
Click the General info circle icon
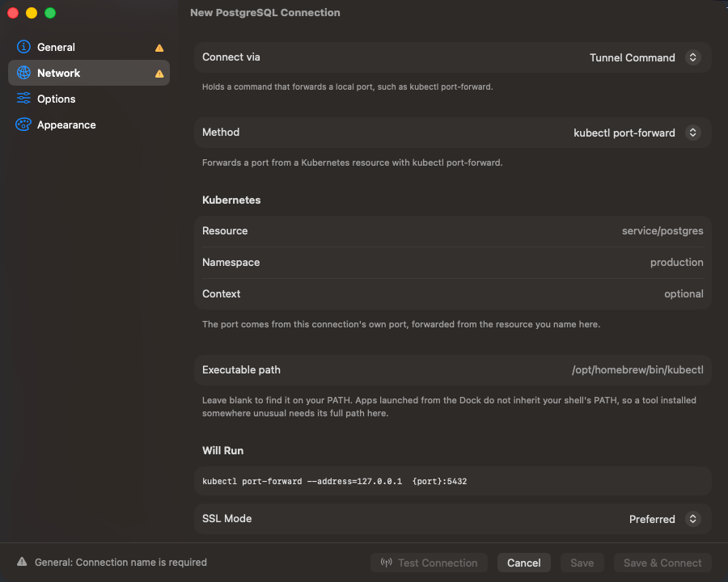(23, 47)
